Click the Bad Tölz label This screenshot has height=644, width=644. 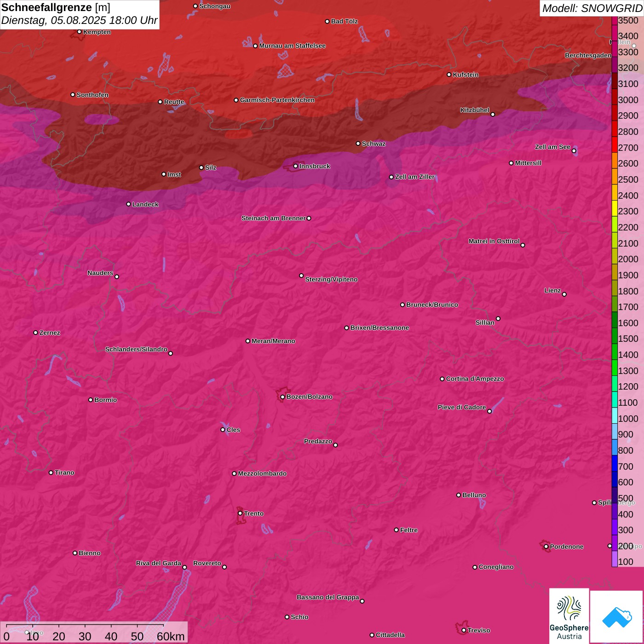[344, 21]
